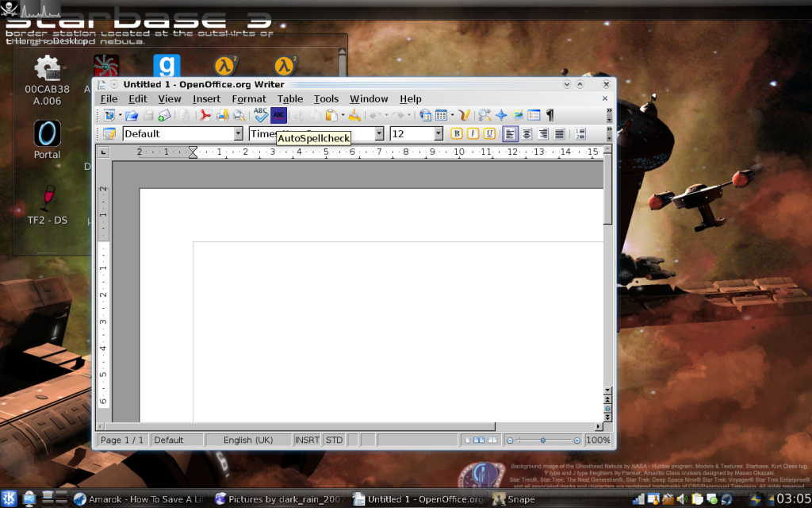Viewport: 812px width, 508px height.
Task: Toggle Numbering On/Off icon
Action: [580, 133]
